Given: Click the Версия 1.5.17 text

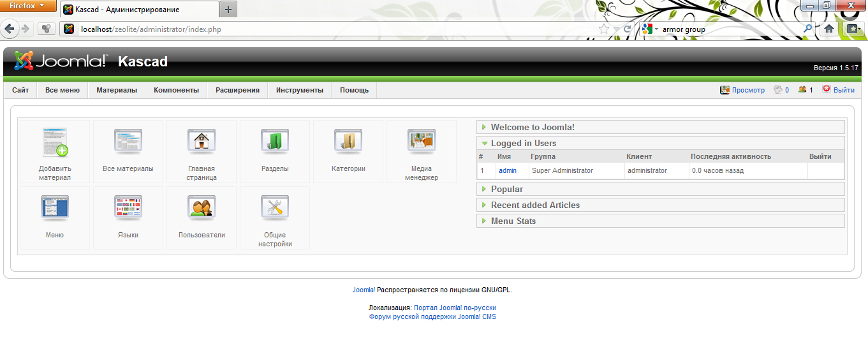Looking at the screenshot, I should pyautogui.click(x=835, y=68).
